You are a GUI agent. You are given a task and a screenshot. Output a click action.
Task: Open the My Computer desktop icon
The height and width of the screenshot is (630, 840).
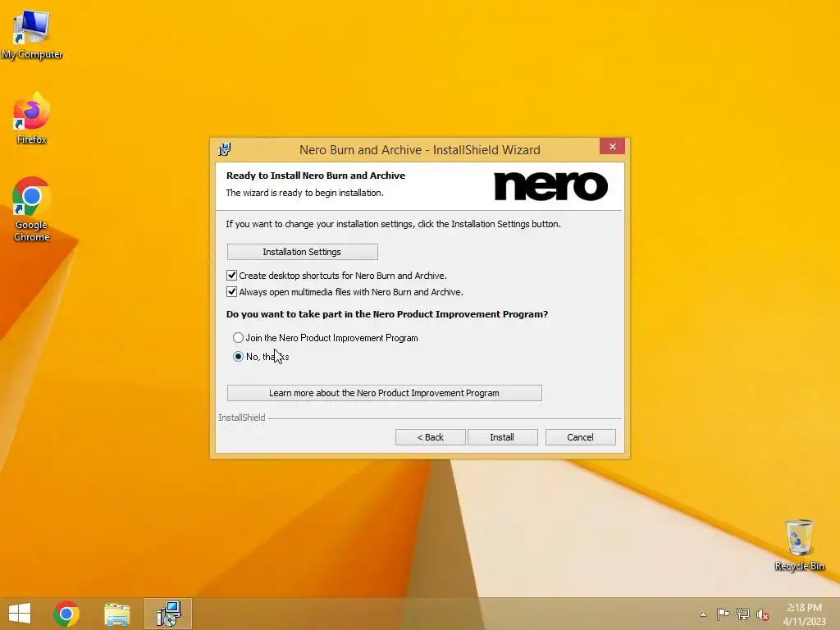tap(32, 34)
